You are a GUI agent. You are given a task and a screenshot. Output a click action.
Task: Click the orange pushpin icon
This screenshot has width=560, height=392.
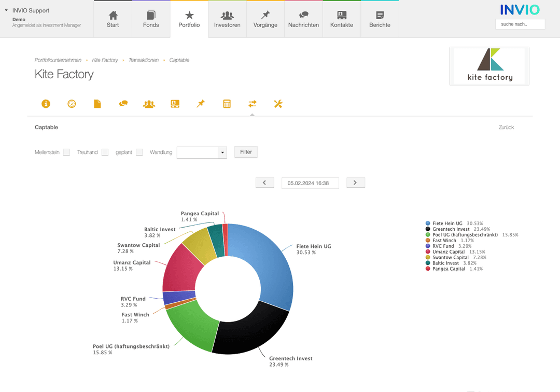click(201, 104)
